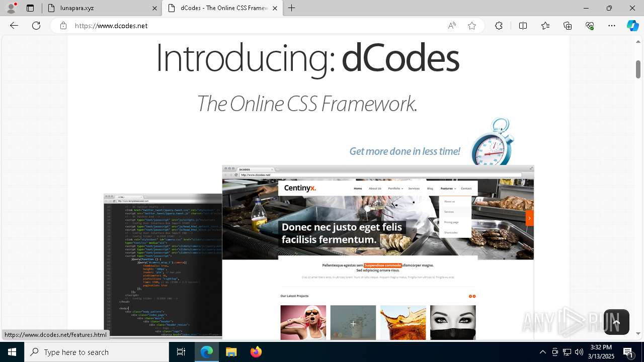Open Browser essentials
Image resolution: width=644 pixels, height=362 pixels.
pyautogui.click(x=590, y=26)
